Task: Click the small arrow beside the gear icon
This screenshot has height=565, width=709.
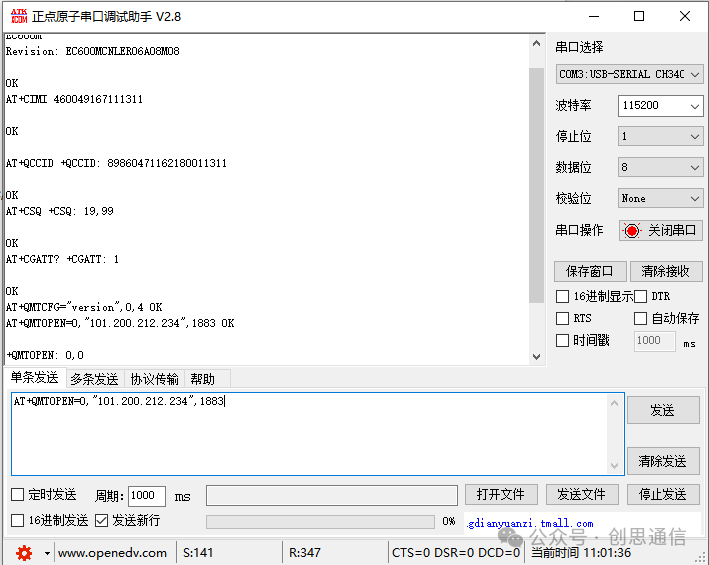Action: click(47, 553)
